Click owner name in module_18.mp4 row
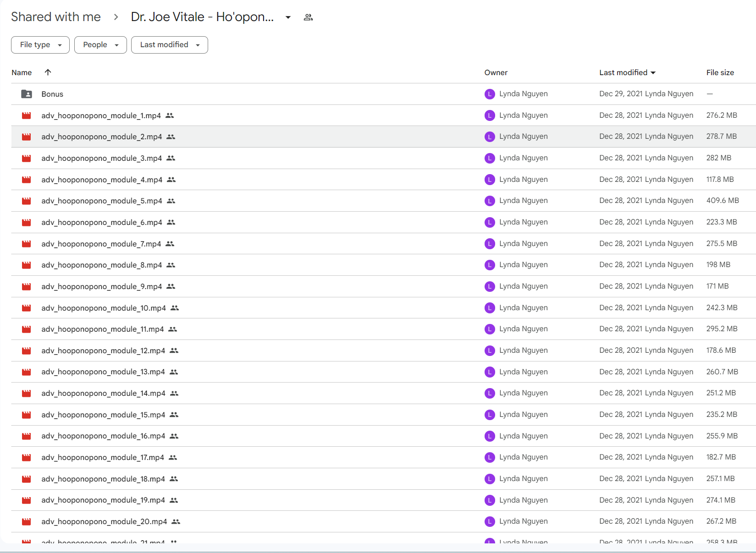The width and height of the screenshot is (756, 553). pos(524,478)
